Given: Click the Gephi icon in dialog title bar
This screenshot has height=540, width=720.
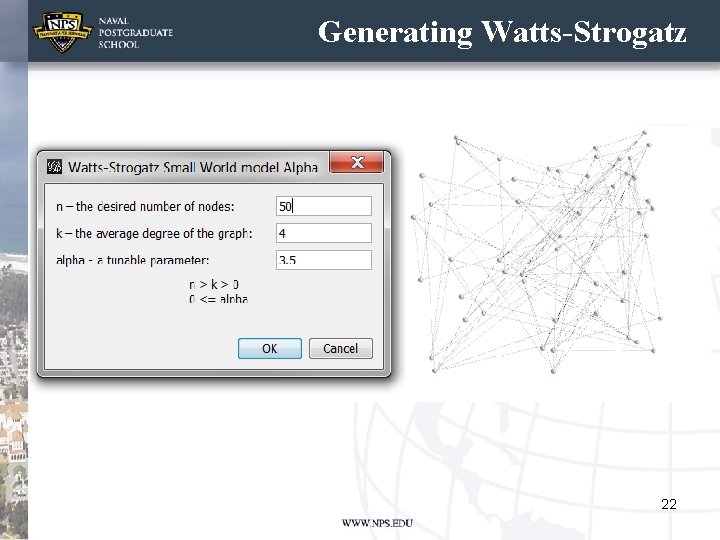Looking at the screenshot, I should (54, 166).
